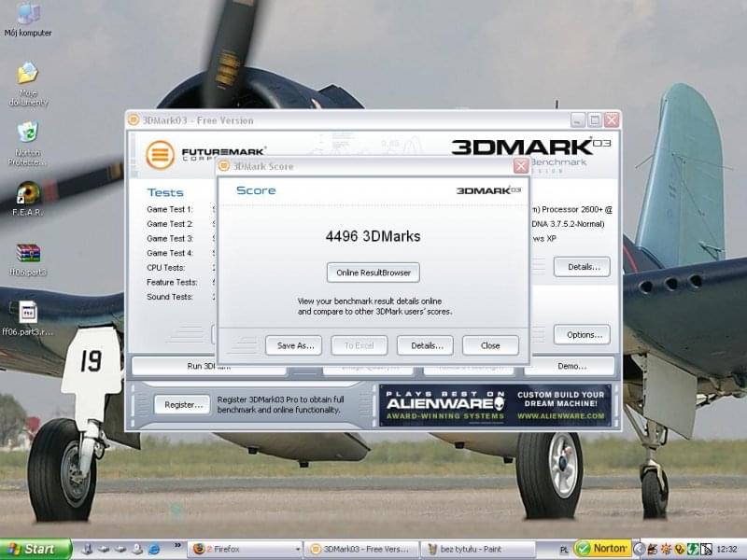Select the ff06.part3 WinRAR archive icon
This screenshot has width=747, height=560.
28,253
